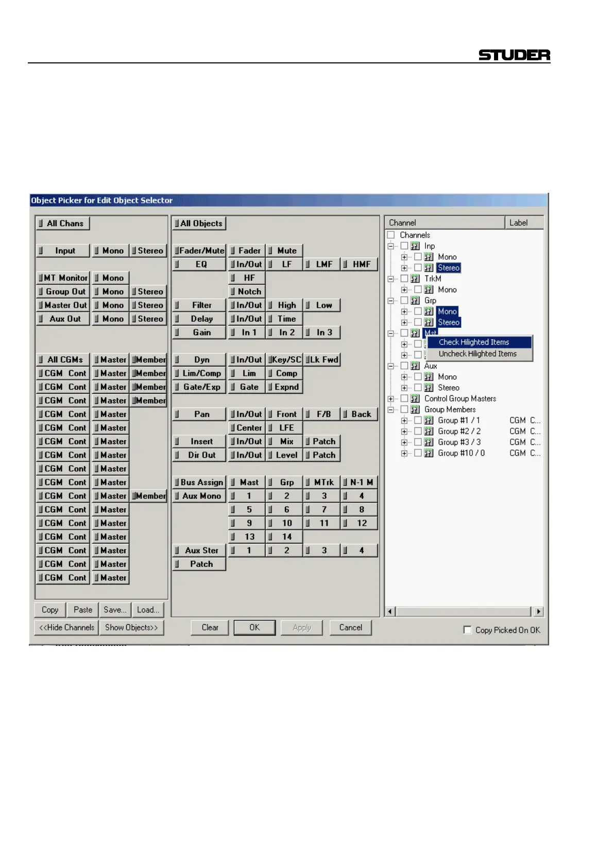613x868 pixels.
Task: Click the Copy button
Action: click(50, 610)
